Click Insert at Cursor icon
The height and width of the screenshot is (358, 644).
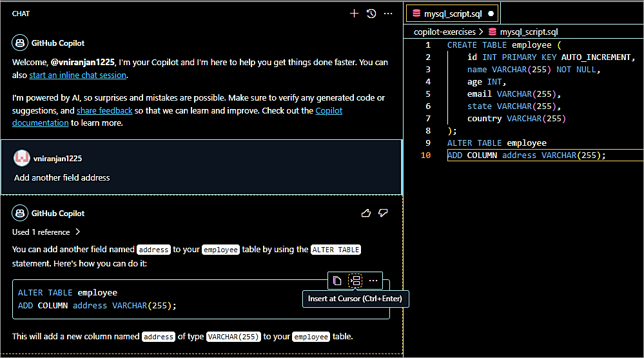click(x=355, y=281)
